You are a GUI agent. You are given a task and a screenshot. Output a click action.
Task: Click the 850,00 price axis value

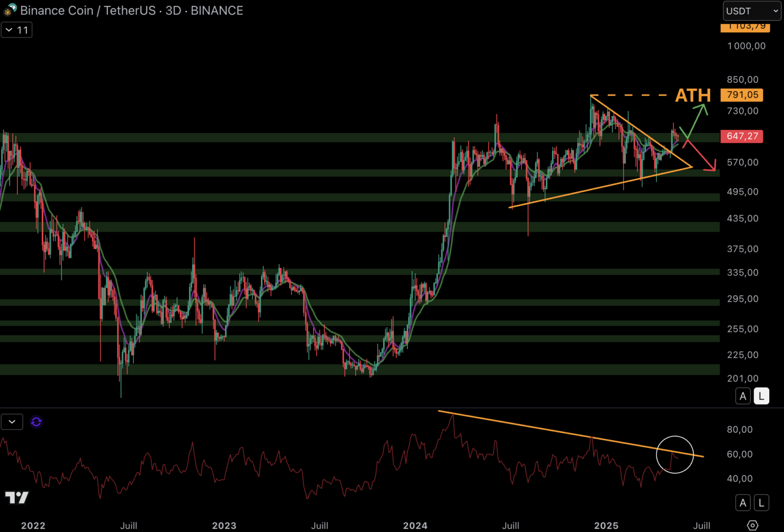pyautogui.click(x=743, y=79)
